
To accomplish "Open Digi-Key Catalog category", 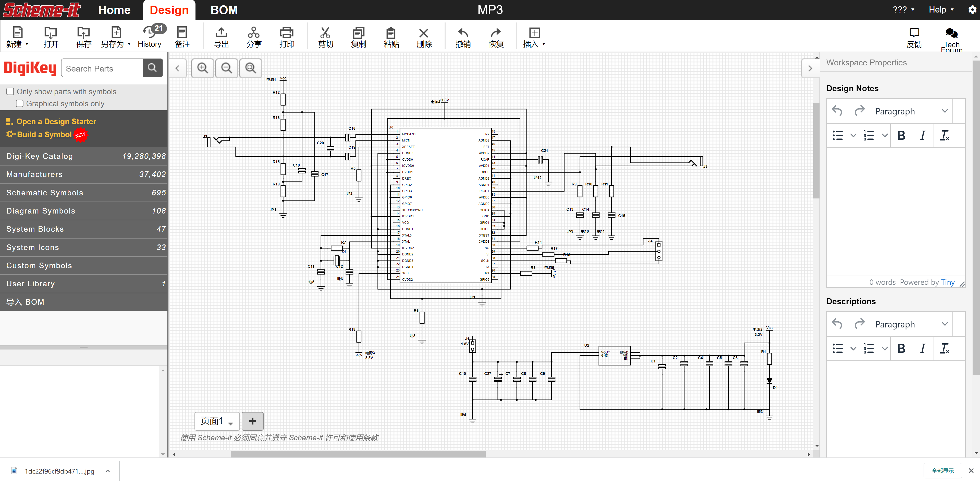I will coord(84,156).
